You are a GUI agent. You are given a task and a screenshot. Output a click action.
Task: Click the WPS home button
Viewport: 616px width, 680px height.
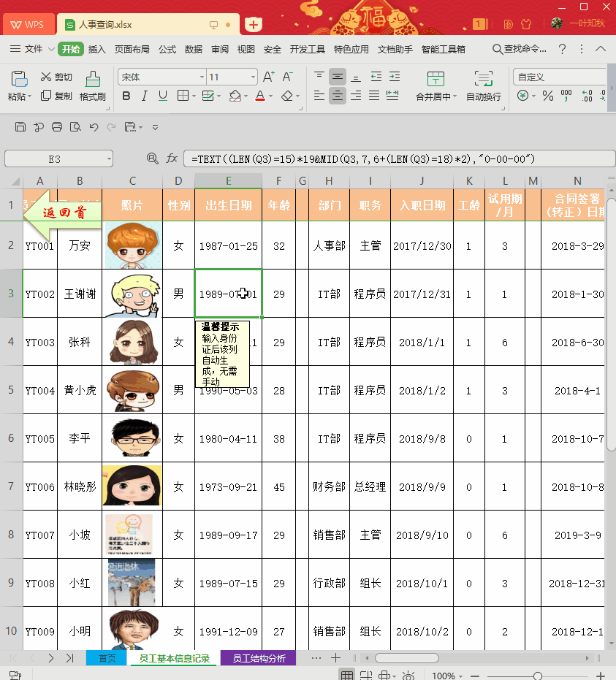[x=28, y=25]
